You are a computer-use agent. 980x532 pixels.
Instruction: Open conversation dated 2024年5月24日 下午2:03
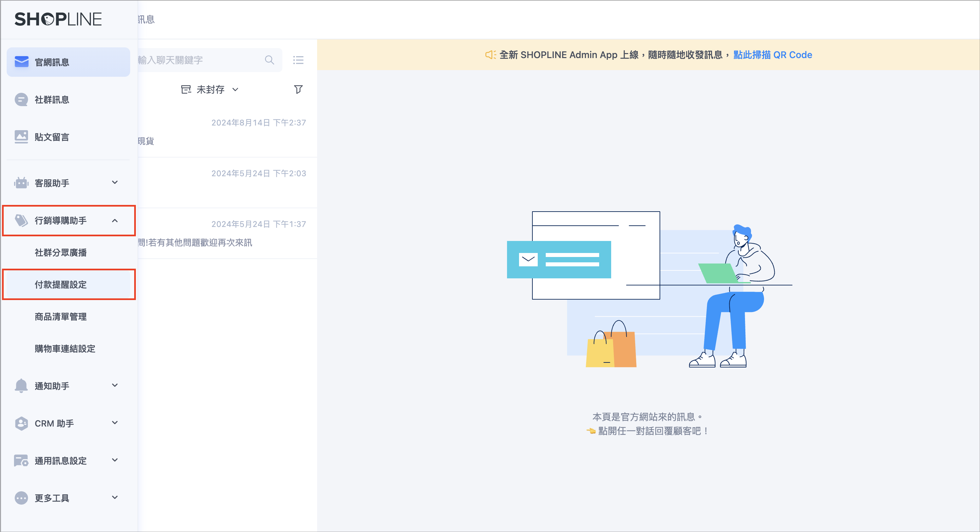[227, 183]
